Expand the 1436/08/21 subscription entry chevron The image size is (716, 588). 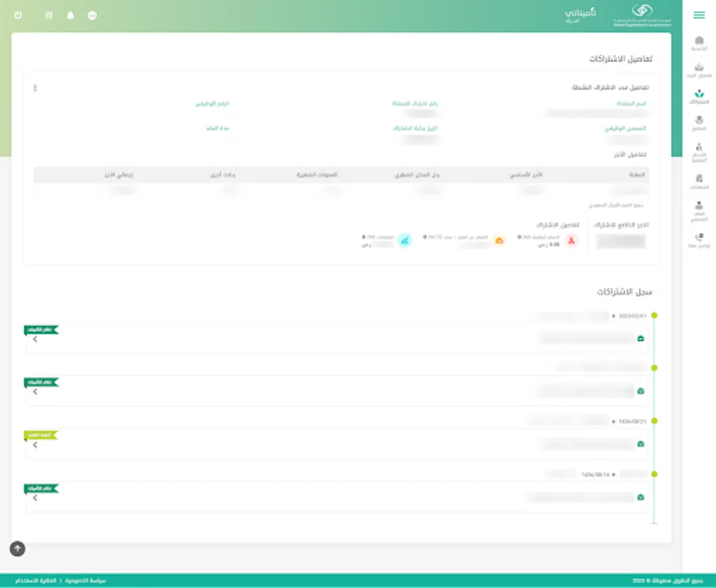(35, 445)
